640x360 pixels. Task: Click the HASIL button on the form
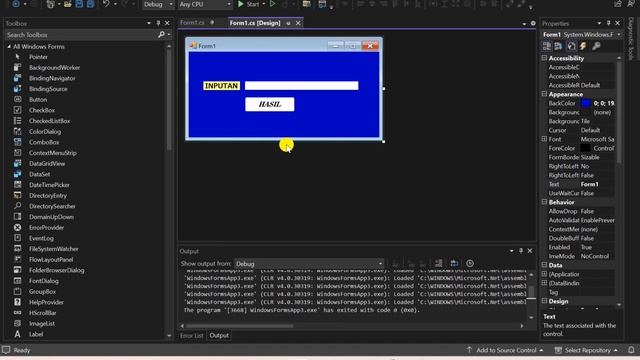(x=269, y=104)
